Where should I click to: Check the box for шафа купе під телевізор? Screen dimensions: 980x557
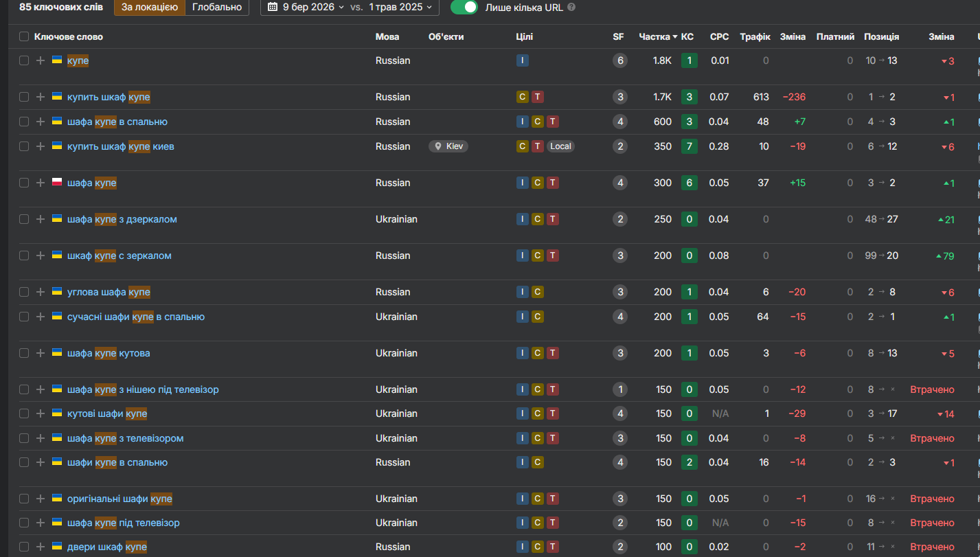coord(24,523)
